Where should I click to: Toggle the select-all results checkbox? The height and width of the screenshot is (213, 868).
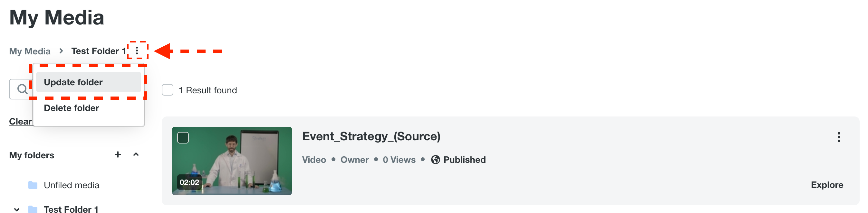(168, 90)
